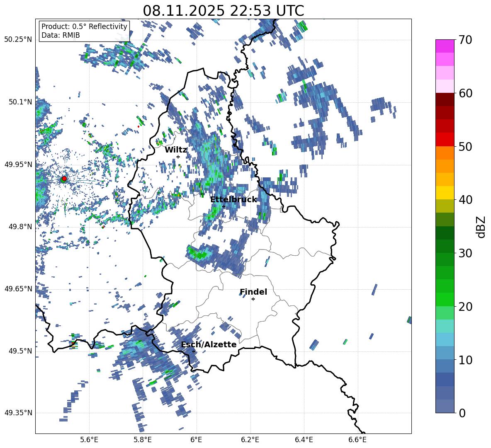
Task: Click the bright green colorbar band above 20
Action: tap(445, 300)
